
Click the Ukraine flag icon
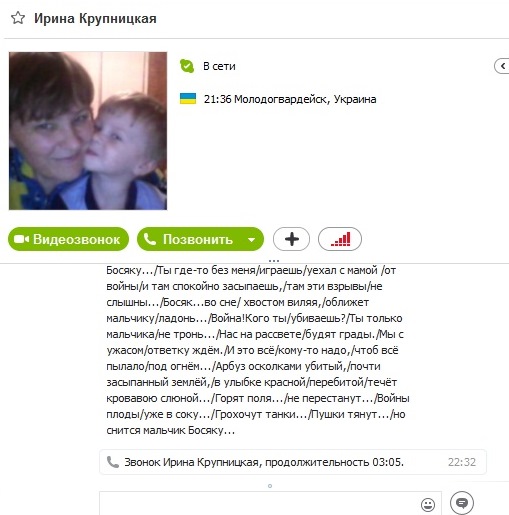(188, 99)
